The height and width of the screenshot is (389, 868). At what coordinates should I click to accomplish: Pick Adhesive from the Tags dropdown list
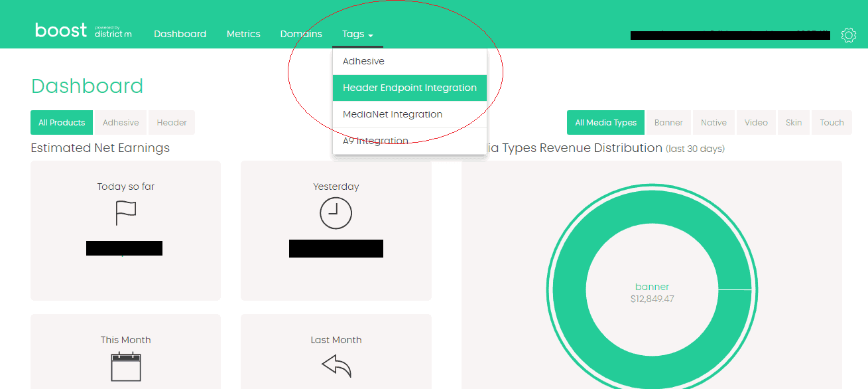pyautogui.click(x=363, y=61)
